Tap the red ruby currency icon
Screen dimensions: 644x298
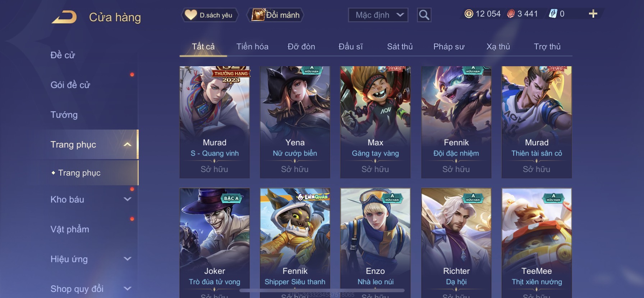click(x=511, y=14)
